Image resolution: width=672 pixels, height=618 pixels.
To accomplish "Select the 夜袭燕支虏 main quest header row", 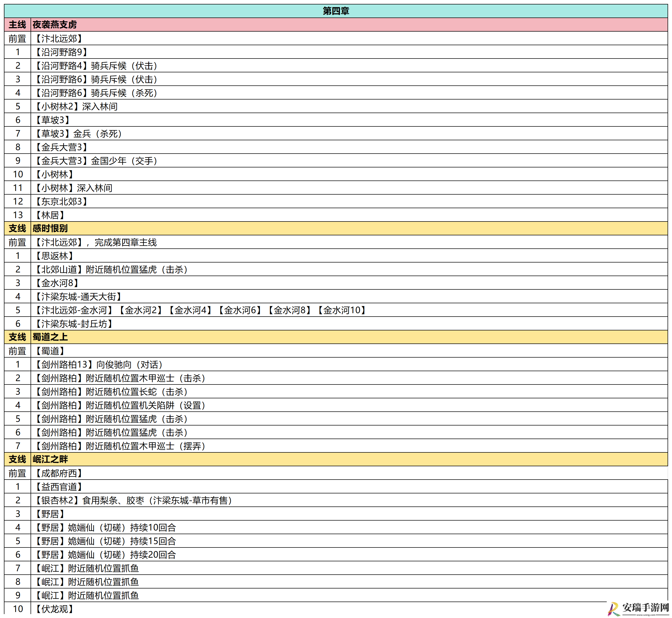I will click(x=336, y=25).
